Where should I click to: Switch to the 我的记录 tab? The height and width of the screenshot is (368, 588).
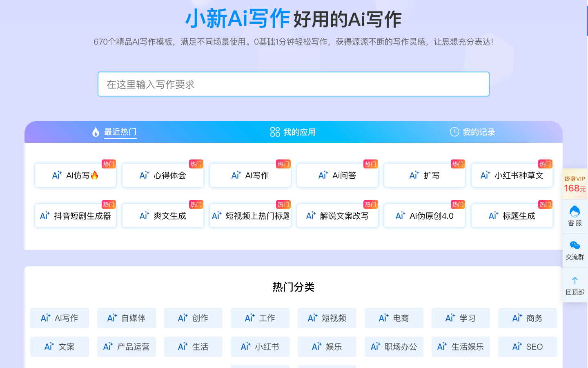(x=478, y=132)
